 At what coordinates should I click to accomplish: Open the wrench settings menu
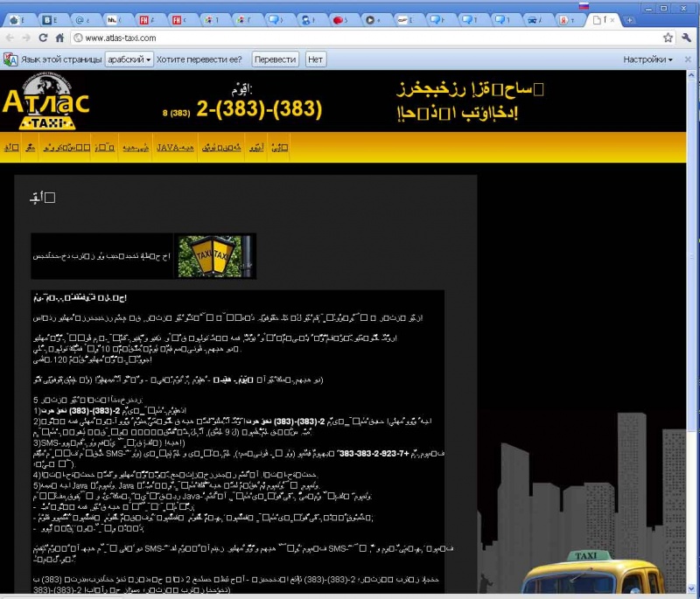point(687,38)
